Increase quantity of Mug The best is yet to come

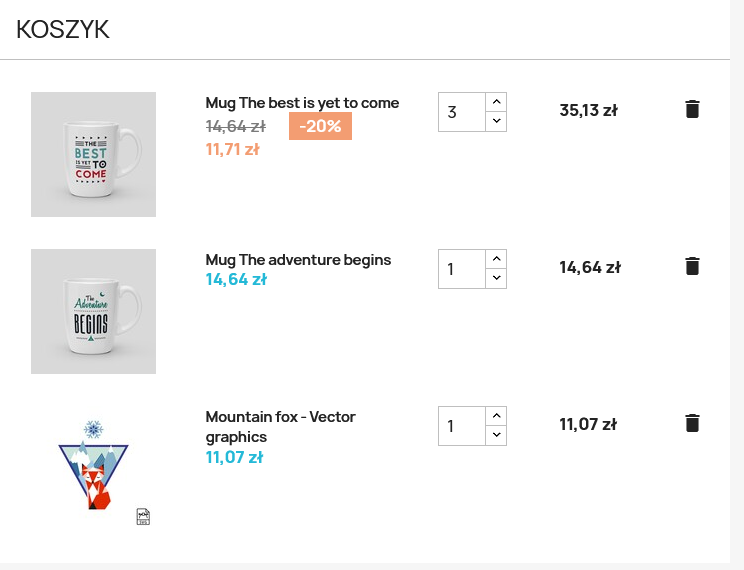click(x=497, y=102)
